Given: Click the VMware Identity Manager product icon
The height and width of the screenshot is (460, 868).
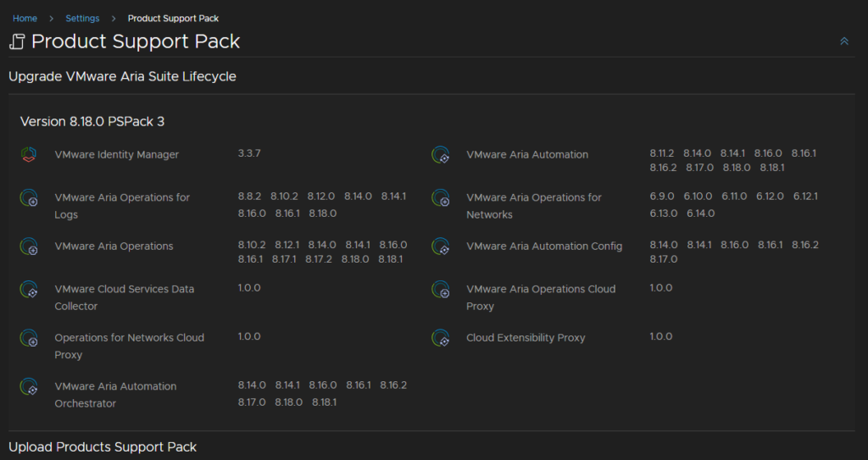Looking at the screenshot, I should click(x=29, y=154).
